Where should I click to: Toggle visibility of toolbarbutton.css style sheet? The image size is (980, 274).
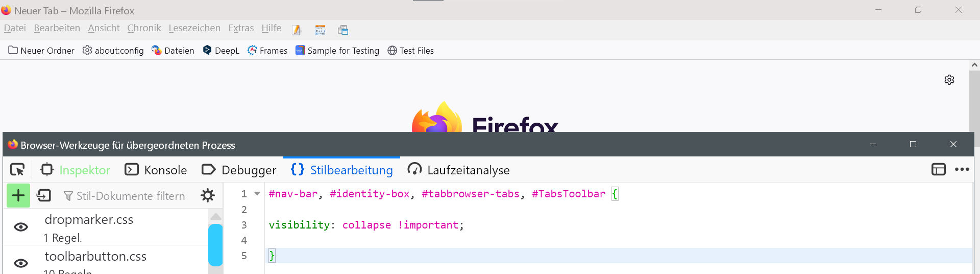(x=21, y=263)
